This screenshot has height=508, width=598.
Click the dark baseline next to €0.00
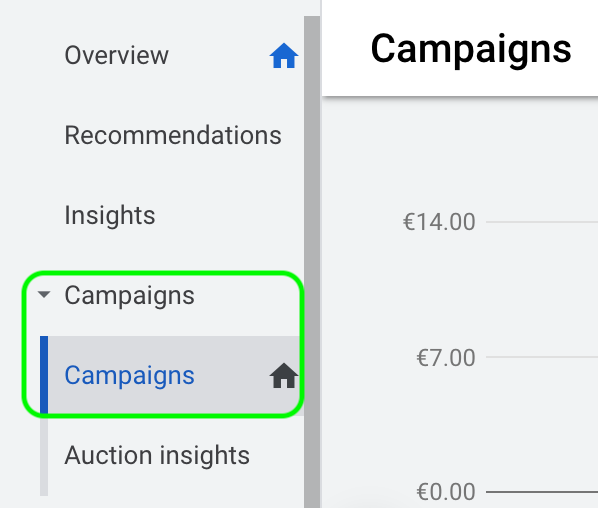pos(542,492)
